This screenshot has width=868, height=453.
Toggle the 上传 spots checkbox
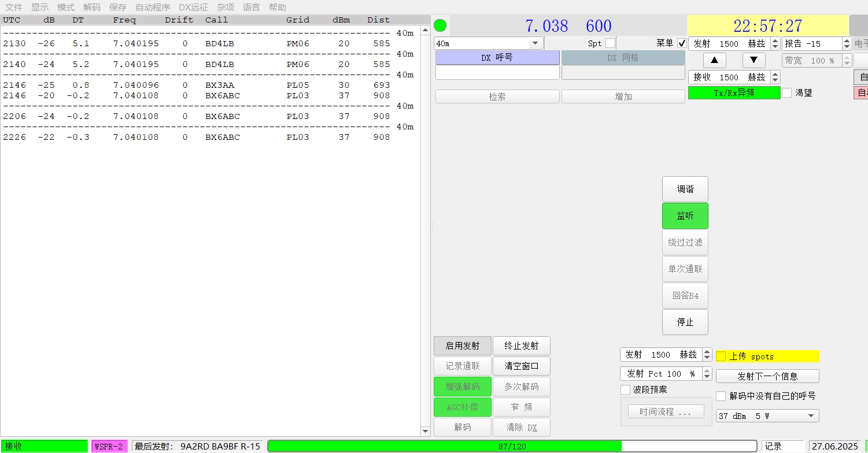click(721, 357)
